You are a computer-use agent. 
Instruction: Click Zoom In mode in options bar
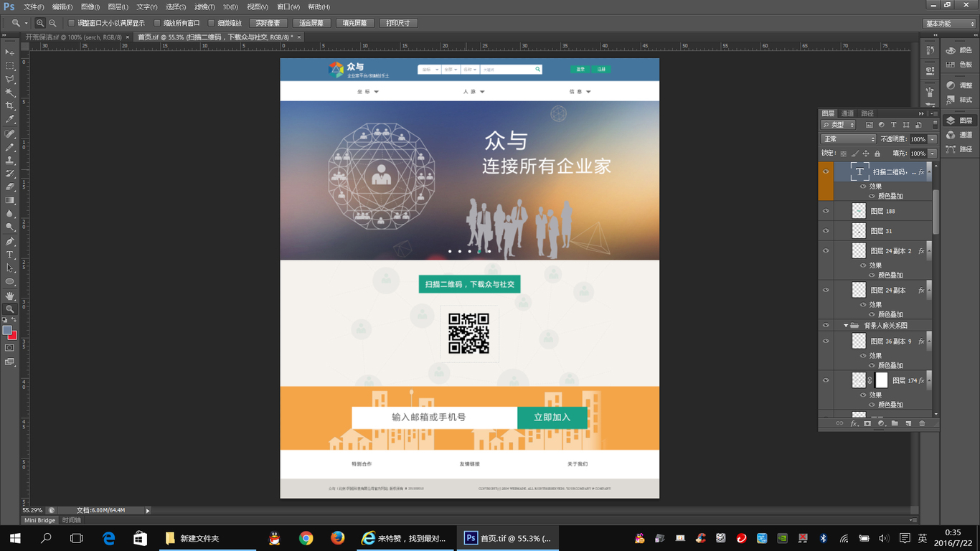tap(40, 23)
